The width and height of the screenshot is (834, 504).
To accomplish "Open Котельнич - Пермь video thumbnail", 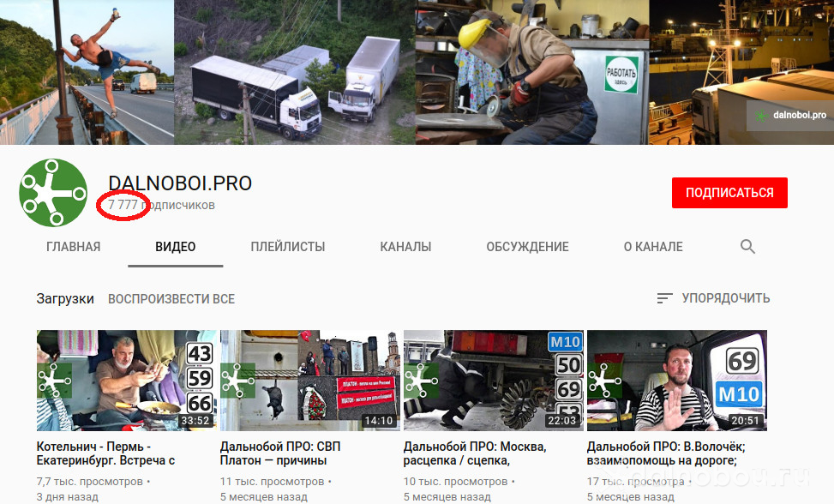I will [126, 381].
